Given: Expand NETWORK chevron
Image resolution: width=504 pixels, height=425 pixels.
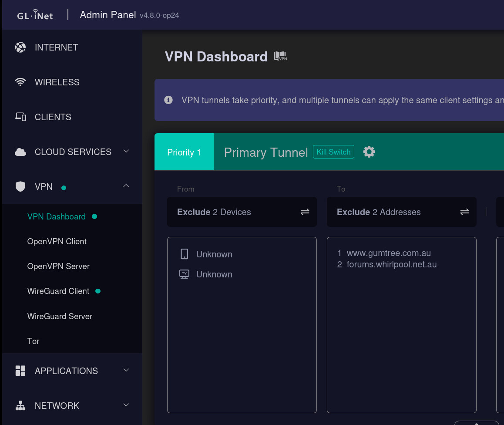Looking at the screenshot, I should (126, 405).
